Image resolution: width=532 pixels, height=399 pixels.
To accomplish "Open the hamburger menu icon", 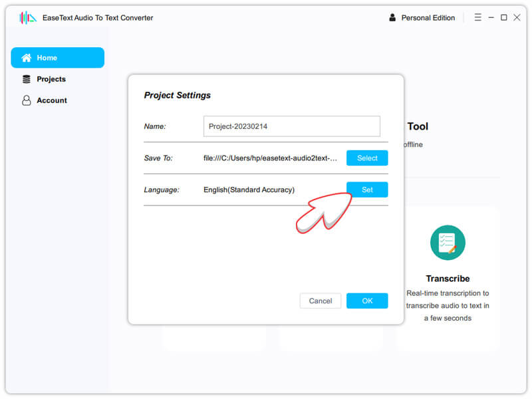I will 477,17.
